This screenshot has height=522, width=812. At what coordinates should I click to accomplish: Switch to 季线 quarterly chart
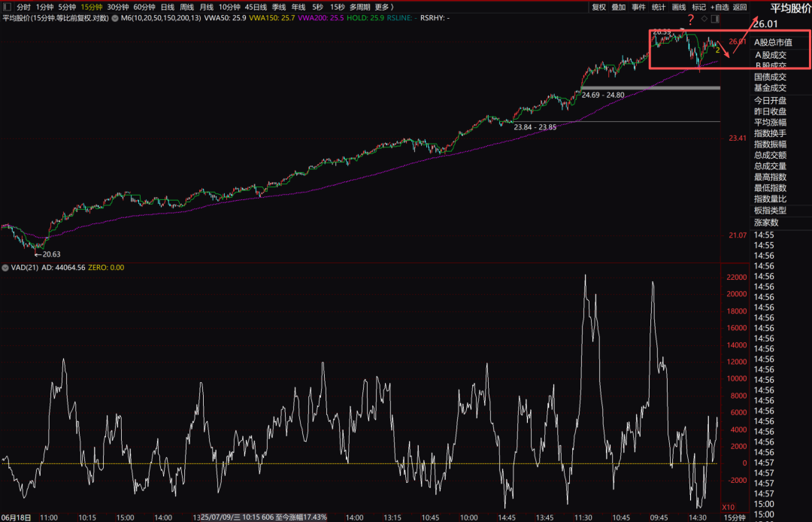(279, 7)
